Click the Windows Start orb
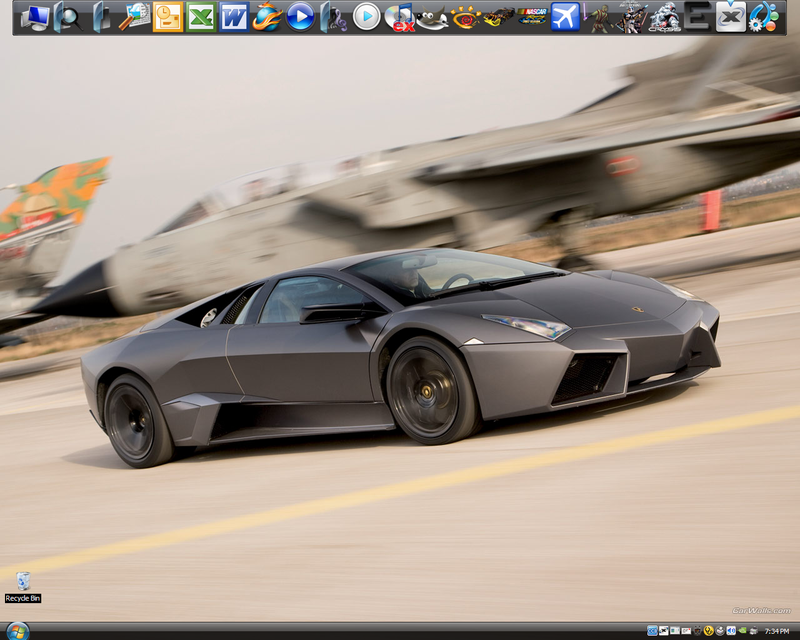Viewport: 800px width, 640px height. [17, 632]
